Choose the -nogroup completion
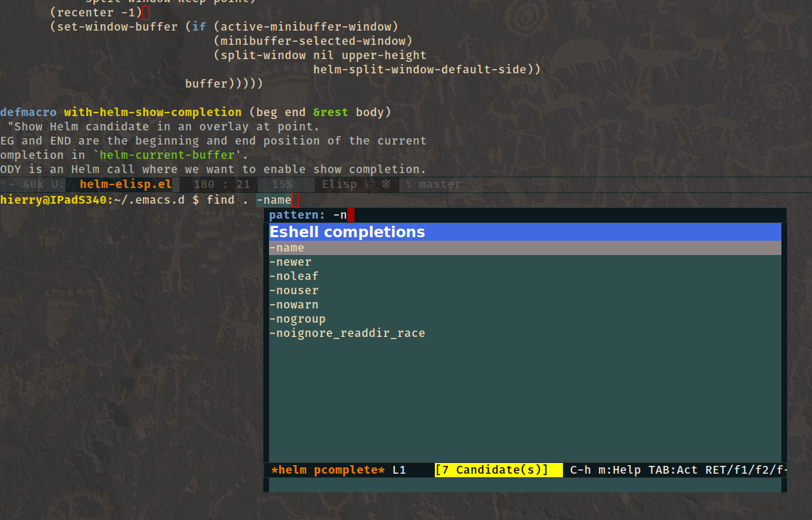Screen dimensions: 812x520 point(524,319)
